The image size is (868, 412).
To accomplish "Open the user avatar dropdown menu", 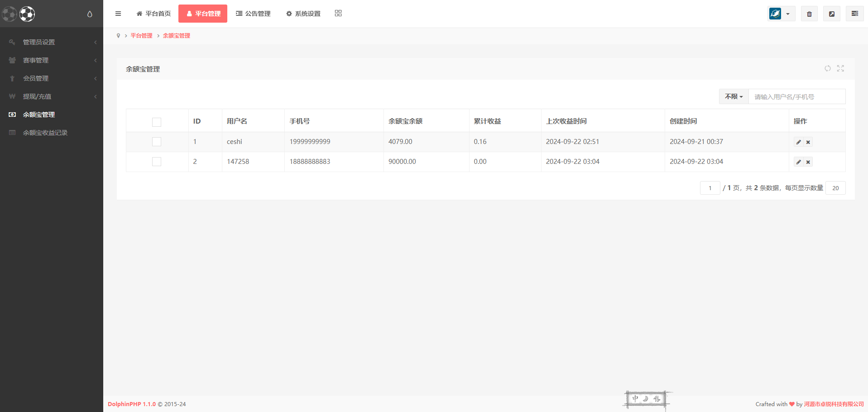I will (781, 14).
